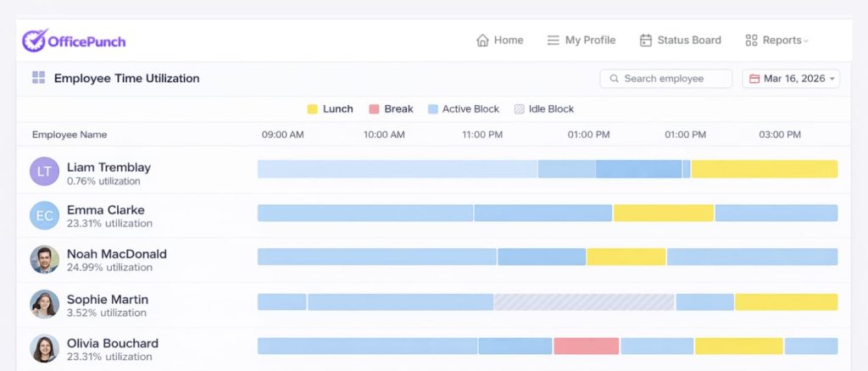868x371 pixels.
Task: Click the Idle Block striped legend swatch
Action: coord(519,109)
